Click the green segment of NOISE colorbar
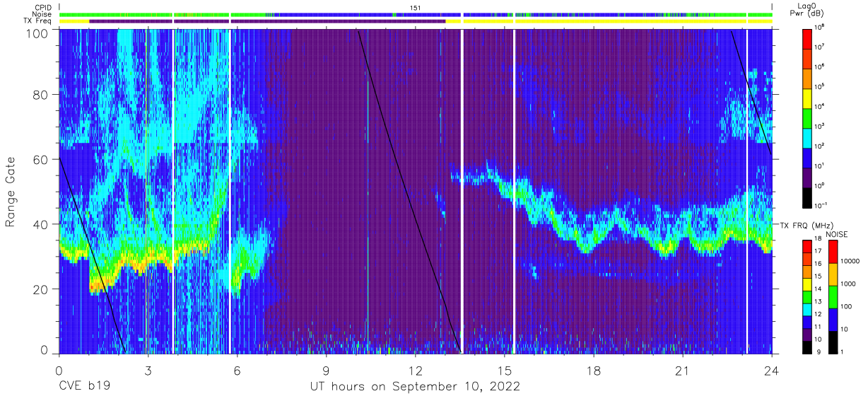 pos(833,296)
